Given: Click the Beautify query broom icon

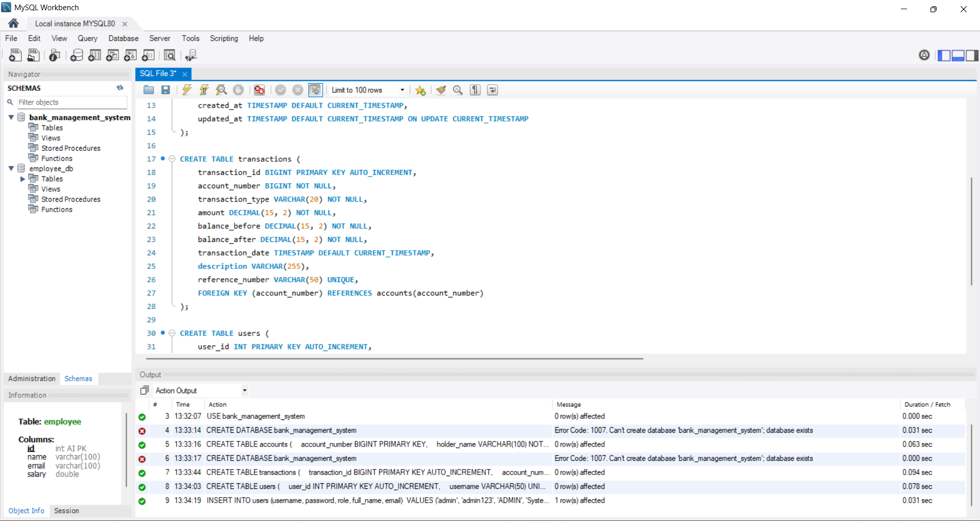Looking at the screenshot, I should click(440, 90).
